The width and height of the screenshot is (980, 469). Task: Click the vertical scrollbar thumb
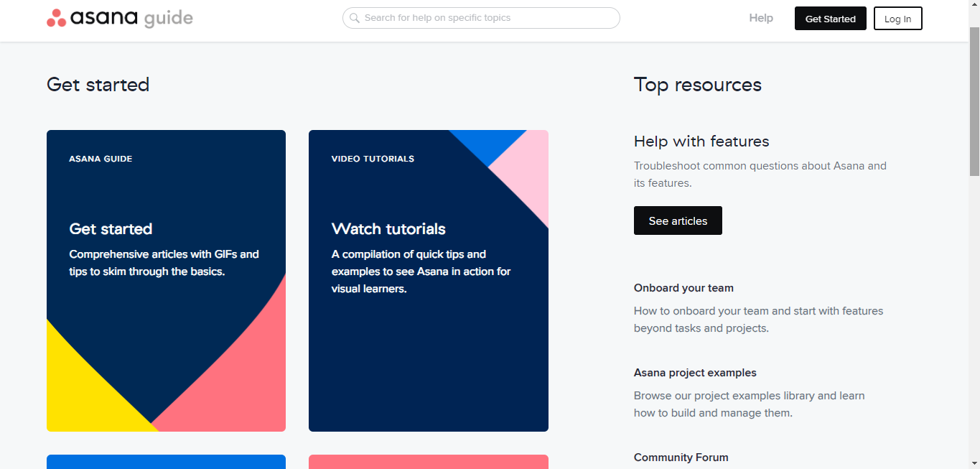point(974,101)
